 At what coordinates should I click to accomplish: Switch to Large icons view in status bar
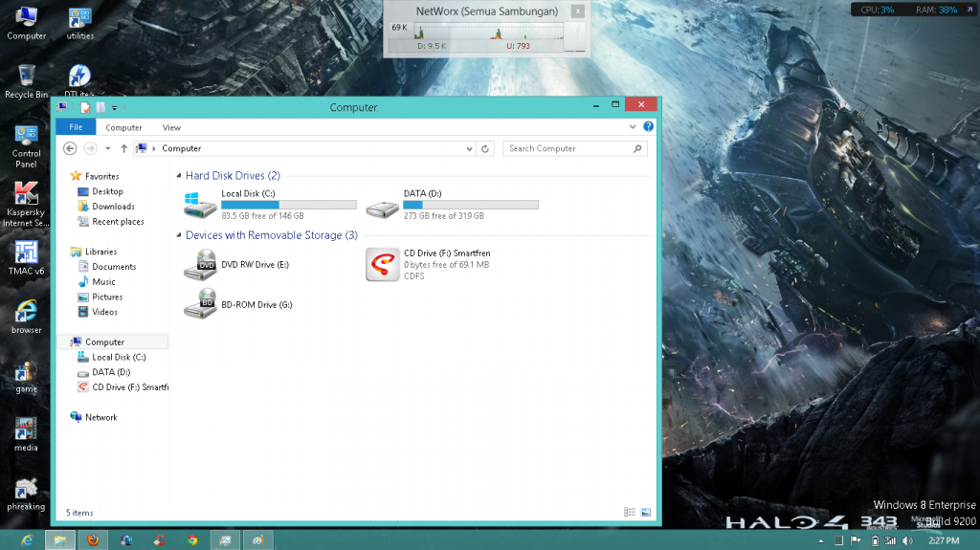coord(646,513)
